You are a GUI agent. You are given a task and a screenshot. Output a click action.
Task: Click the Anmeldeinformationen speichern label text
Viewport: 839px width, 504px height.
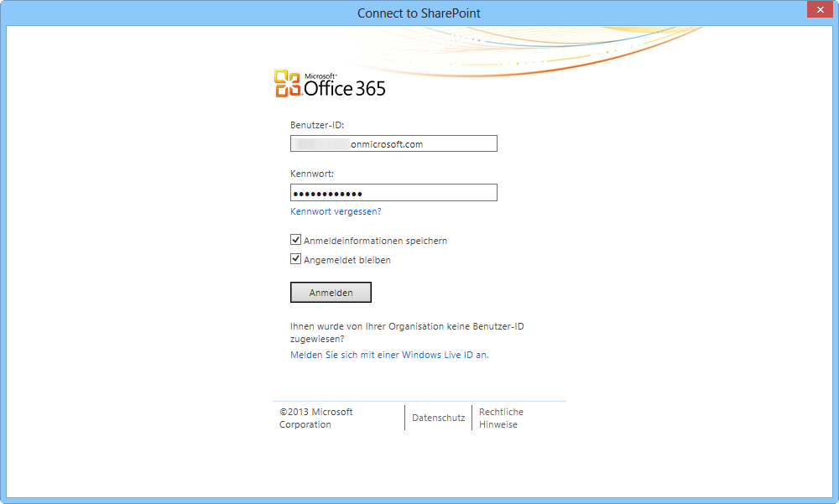(x=375, y=241)
